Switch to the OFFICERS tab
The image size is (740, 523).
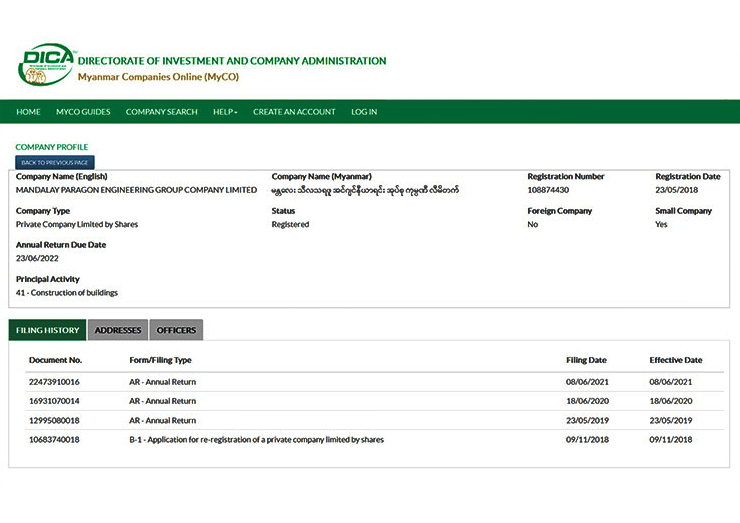[x=176, y=330]
